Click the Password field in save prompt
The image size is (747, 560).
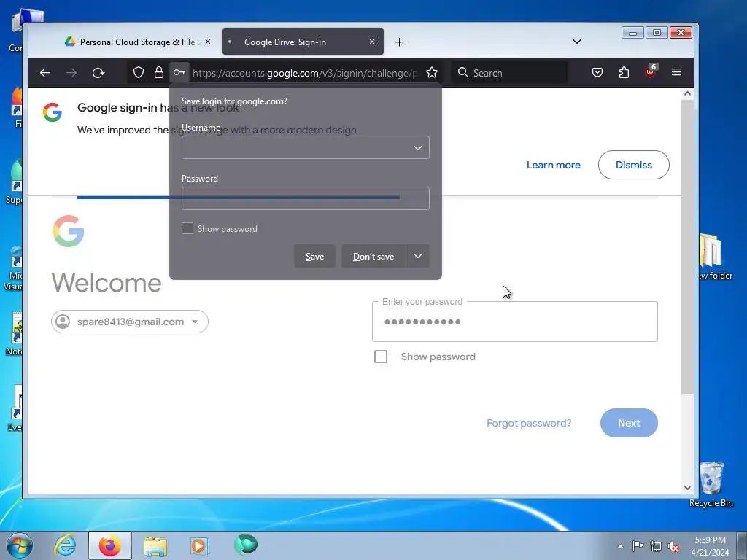[x=306, y=198]
